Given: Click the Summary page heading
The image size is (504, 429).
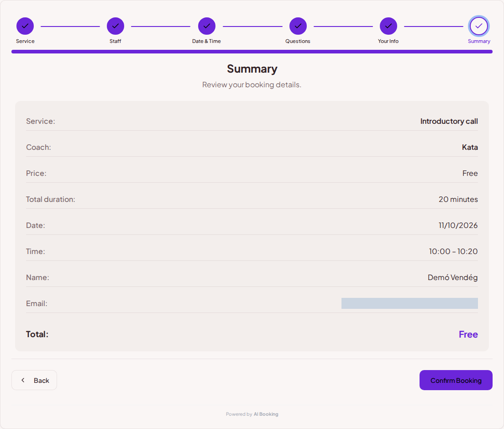Looking at the screenshot, I should (x=252, y=69).
